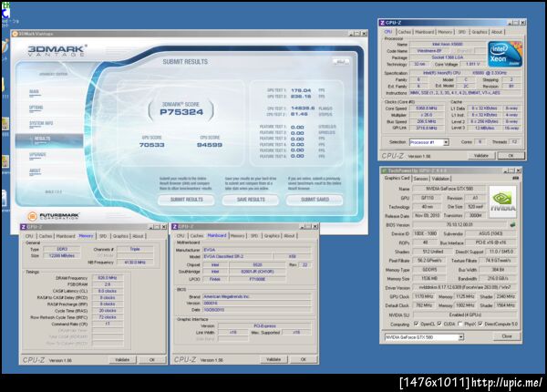The height and width of the screenshot is (392, 547).
Task: Click the Core Speed value in CPU-Z
Action: point(427,108)
